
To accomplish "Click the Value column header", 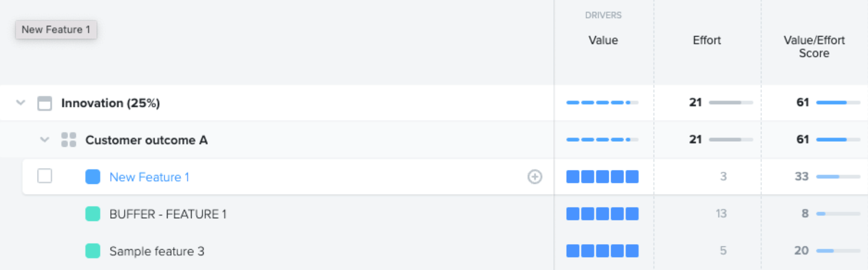I will click(603, 40).
